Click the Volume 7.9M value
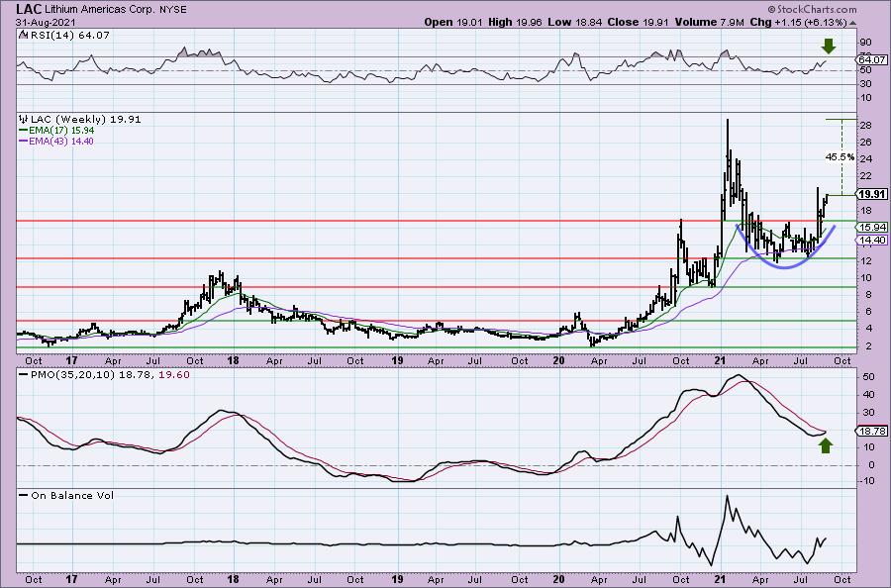 tap(709, 22)
